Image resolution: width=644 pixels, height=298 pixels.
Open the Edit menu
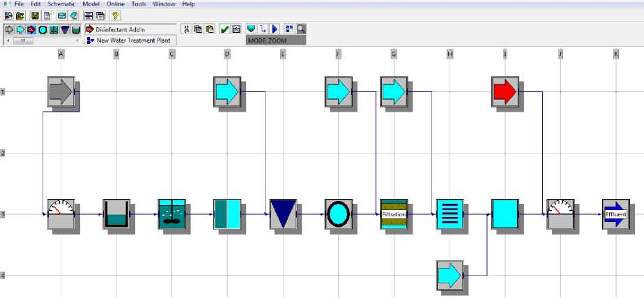[36, 4]
